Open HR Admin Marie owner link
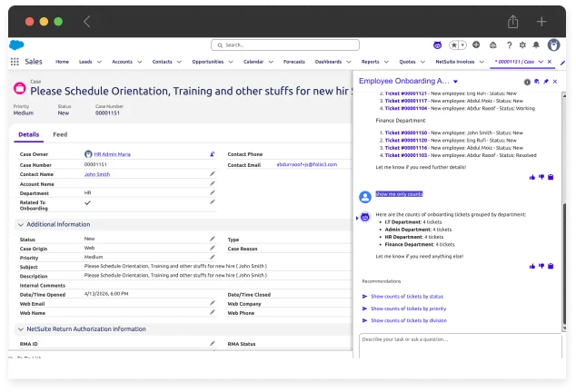The height and width of the screenshot is (392, 576). (x=113, y=154)
